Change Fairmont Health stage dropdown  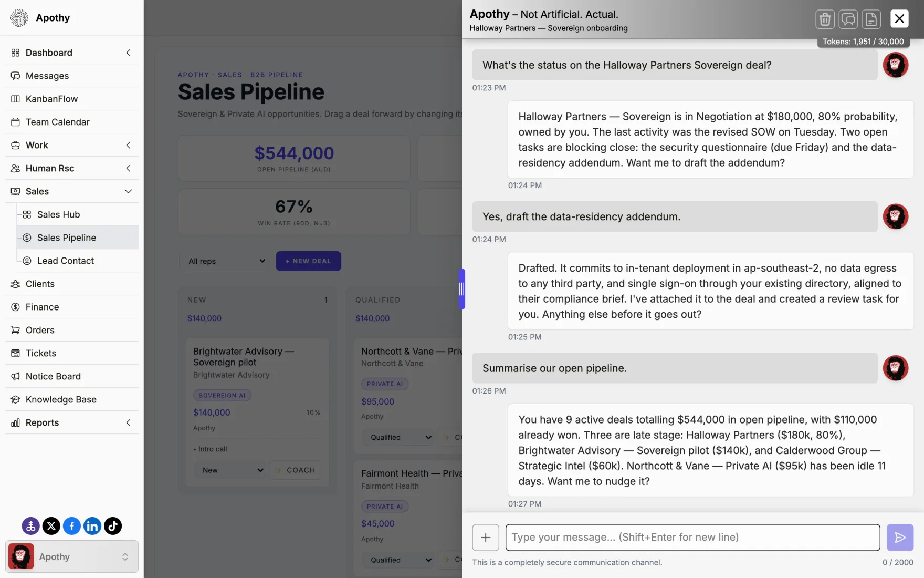click(399, 560)
